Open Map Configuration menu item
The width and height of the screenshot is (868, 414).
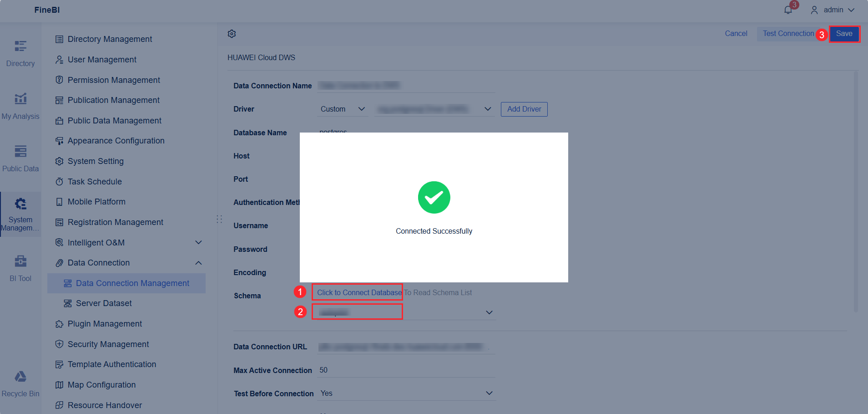point(101,385)
